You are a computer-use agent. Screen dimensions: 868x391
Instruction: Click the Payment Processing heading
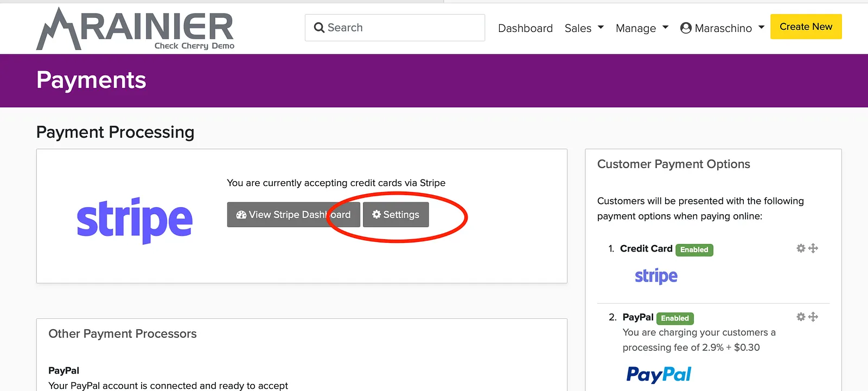(115, 132)
